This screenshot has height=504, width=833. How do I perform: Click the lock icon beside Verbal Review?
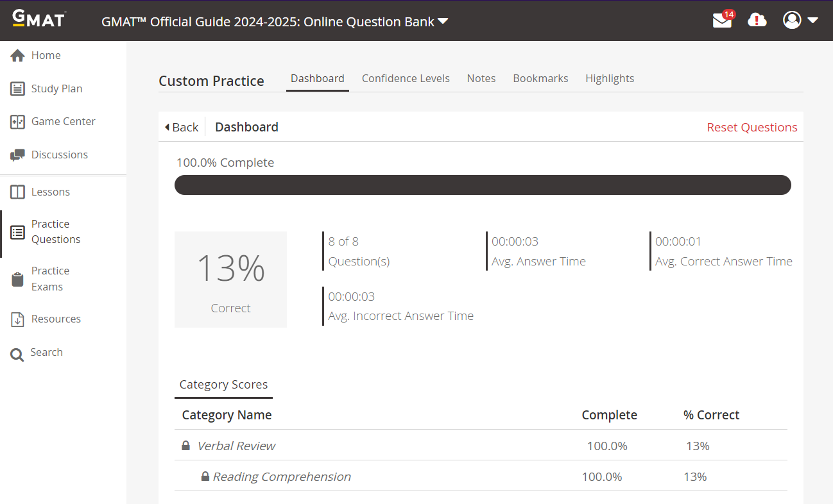[185, 446]
